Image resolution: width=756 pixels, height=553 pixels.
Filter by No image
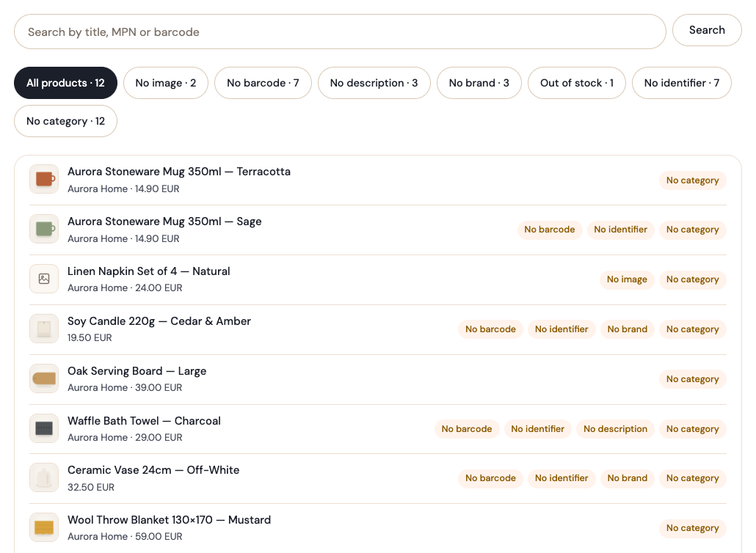(x=166, y=83)
